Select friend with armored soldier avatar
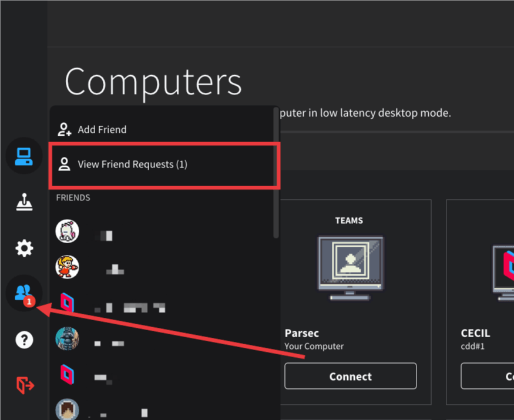This screenshot has height=420, width=514. point(67,339)
